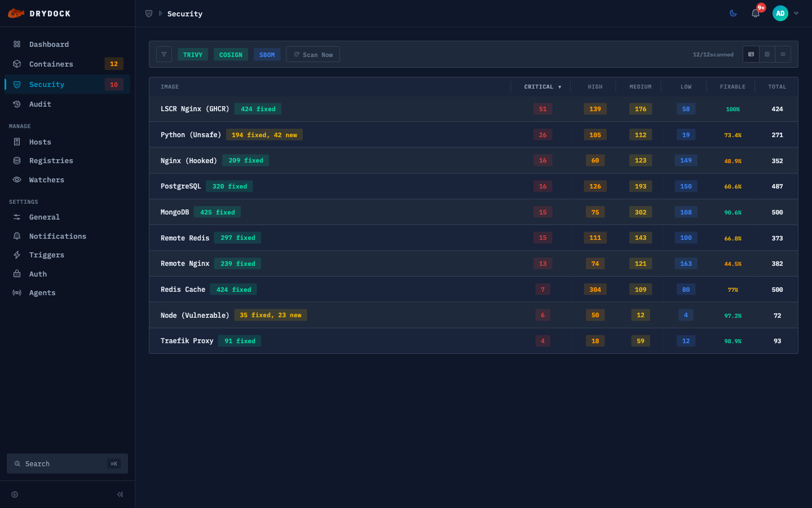Select Security in the sidebar
Viewport: 812px width, 508px height.
(68, 85)
